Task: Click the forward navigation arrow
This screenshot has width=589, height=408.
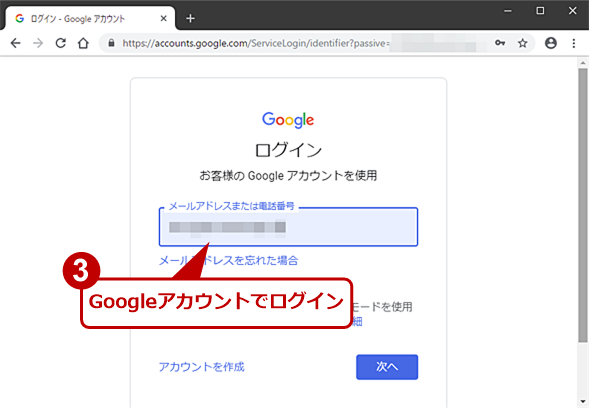Action: pyautogui.click(x=38, y=43)
